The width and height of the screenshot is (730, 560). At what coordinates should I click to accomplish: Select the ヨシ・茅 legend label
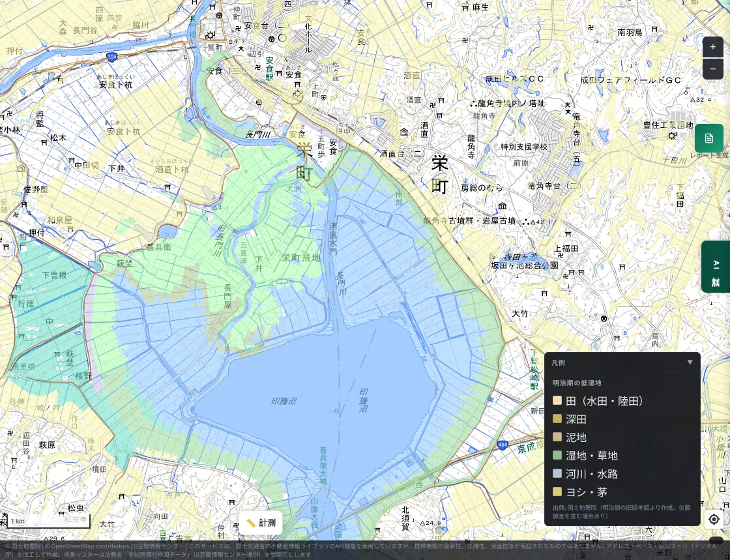pos(587,492)
